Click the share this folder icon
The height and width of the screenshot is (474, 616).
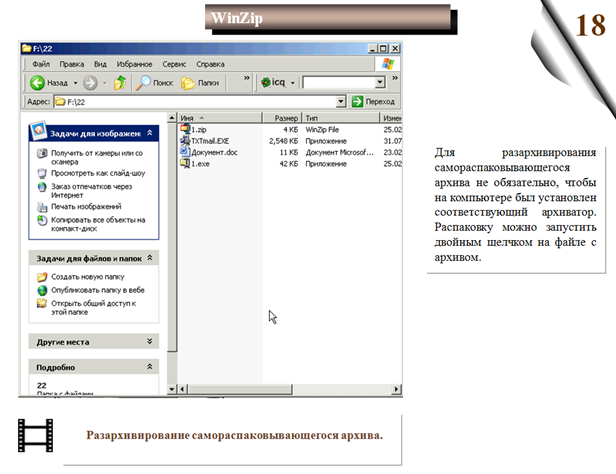click(42, 303)
